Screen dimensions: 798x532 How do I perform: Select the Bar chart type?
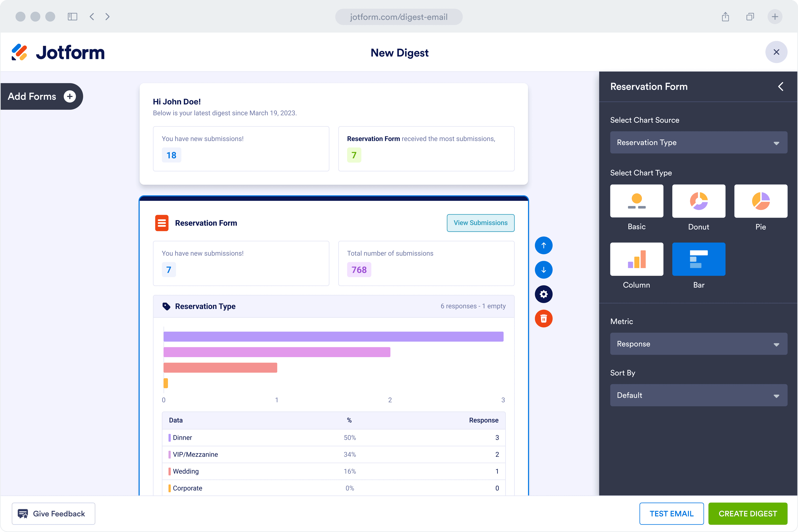pyautogui.click(x=699, y=259)
